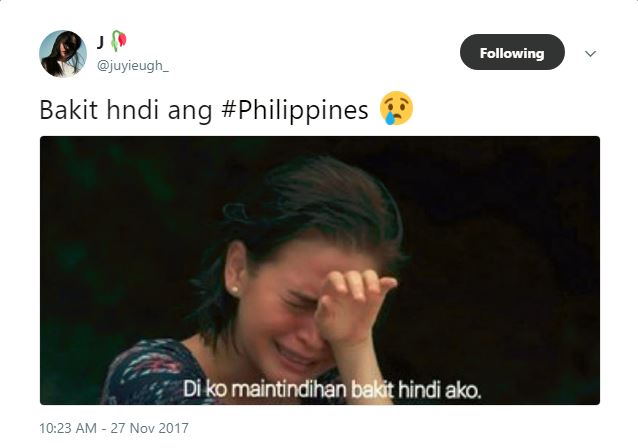Expand the tweet options chevron

(590, 53)
